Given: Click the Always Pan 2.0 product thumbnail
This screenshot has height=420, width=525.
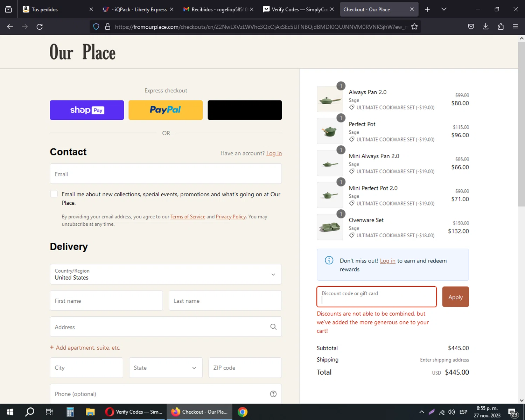Looking at the screenshot, I should coord(330,99).
